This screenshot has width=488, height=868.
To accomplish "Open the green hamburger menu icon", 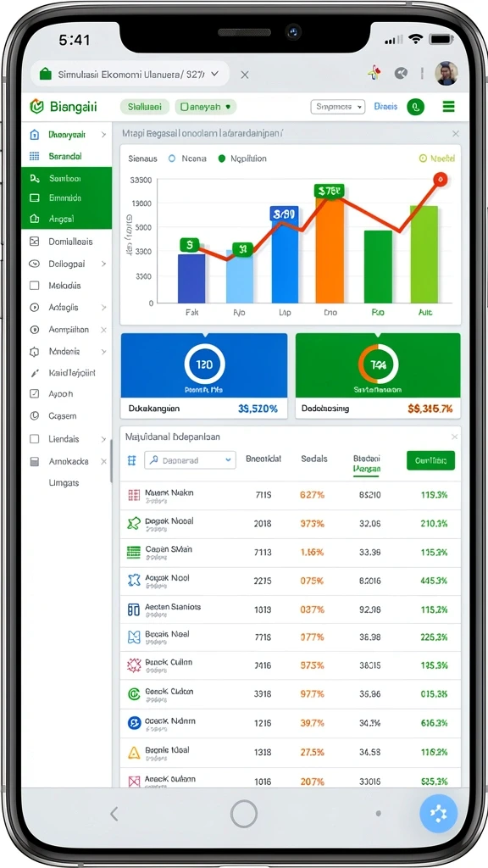I will pyautogui.click(x=448, y=107).
